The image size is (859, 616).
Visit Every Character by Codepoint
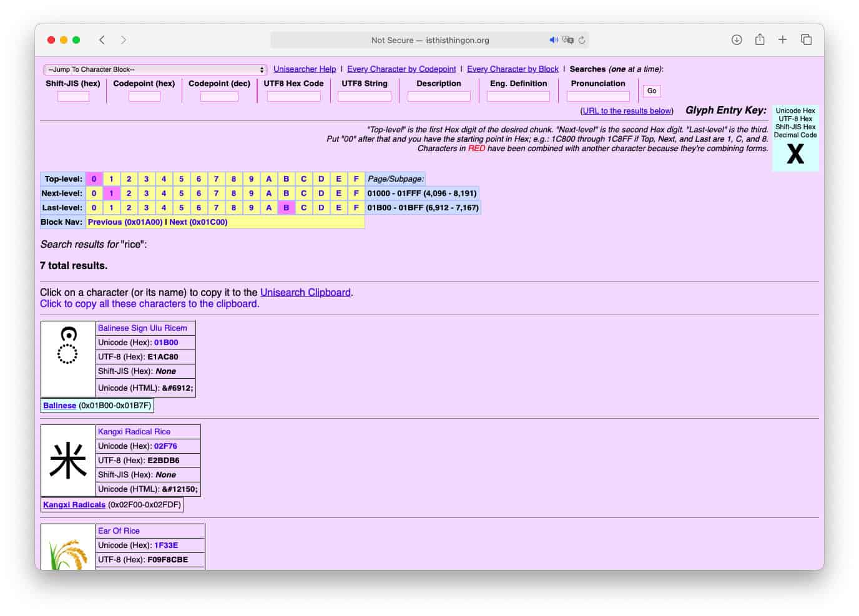pos(401,69)
